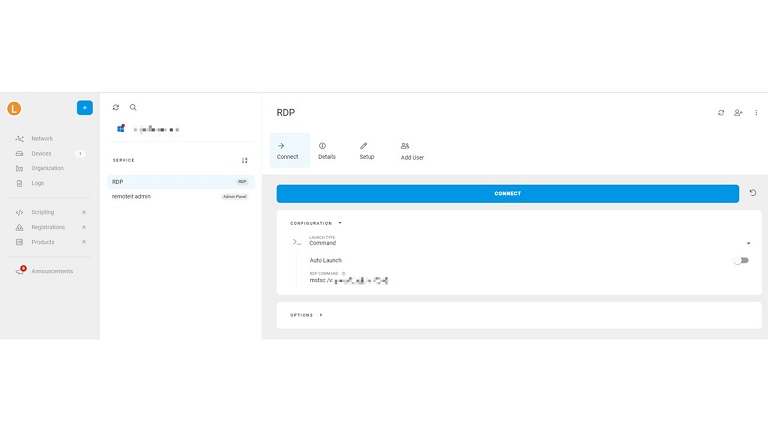
Task: Click the RDP command info icon
Action: tap(343, 273)
